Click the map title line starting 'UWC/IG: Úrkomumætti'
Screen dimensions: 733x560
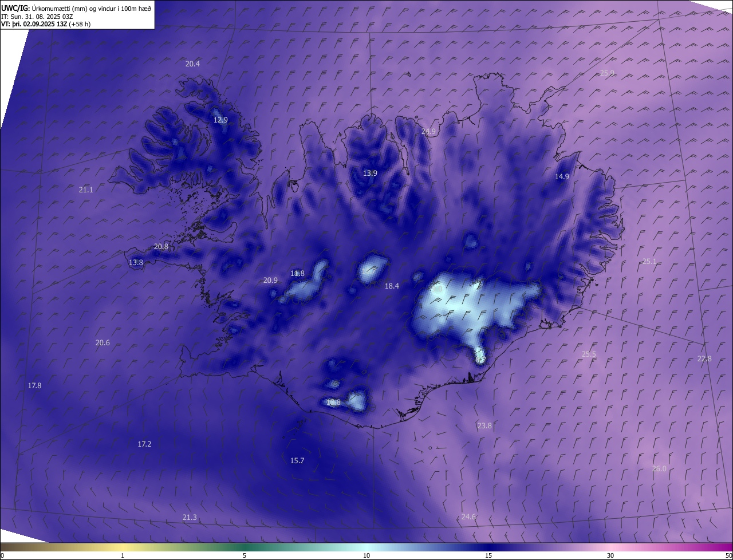(x=76, y=8)
